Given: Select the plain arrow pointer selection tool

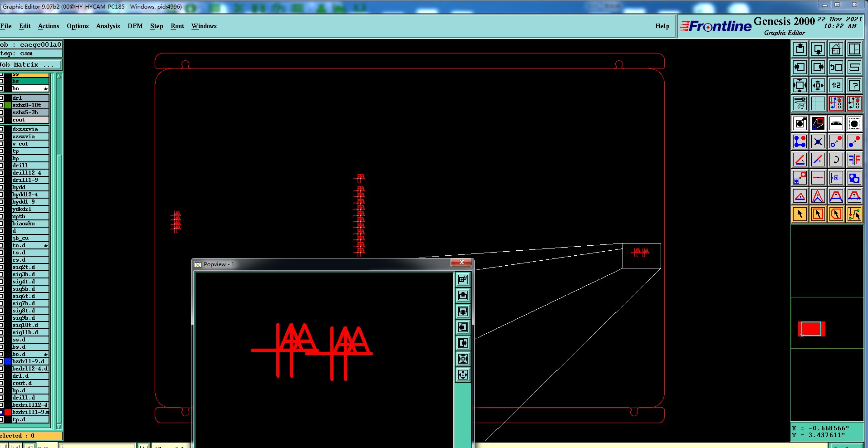Looking at the screenshot, I should (800, 214).
